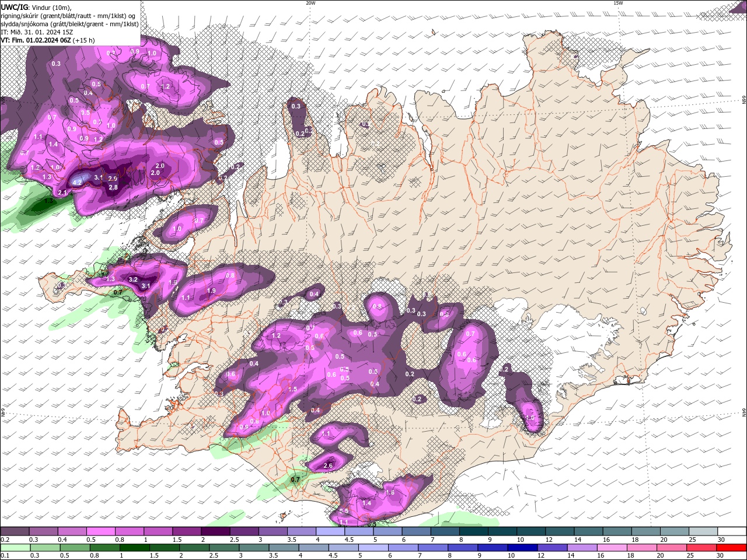This screenshot has height=560, width=747.
Task: Click the snow swatch between 1 and 1.5
Action: coord(158,531)
